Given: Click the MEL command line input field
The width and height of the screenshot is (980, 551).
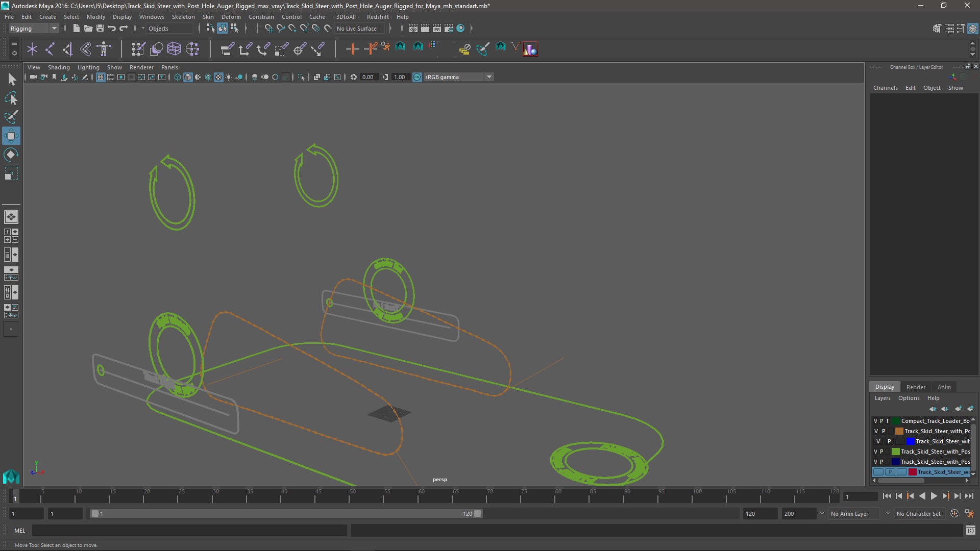Looking at the screenshot, I should 189,531.
